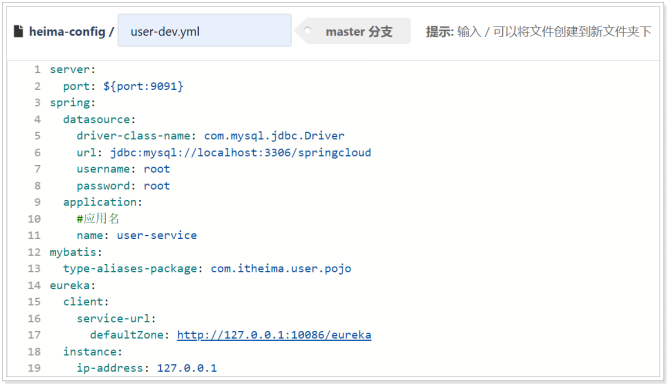The image size is (670, 387).
Task: Click the com.itheima.user.pojo package value
Action: (281, 269)
